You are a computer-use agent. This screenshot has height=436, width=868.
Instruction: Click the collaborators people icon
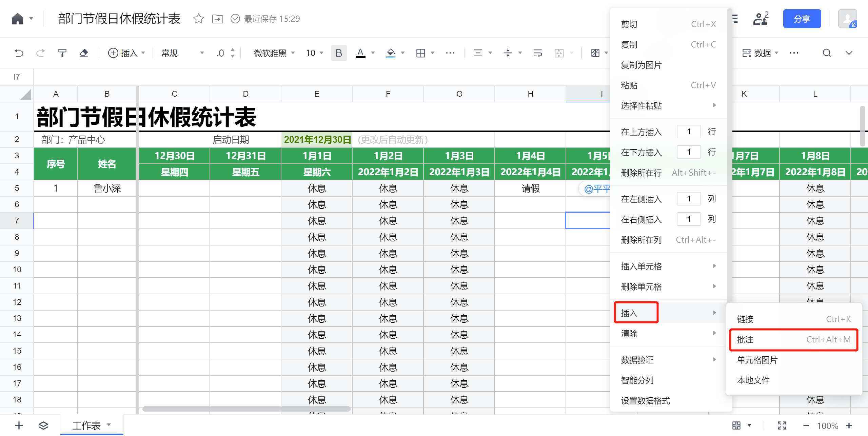click(x=761, y=19)
